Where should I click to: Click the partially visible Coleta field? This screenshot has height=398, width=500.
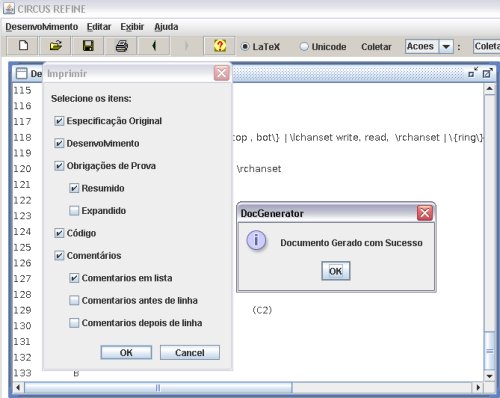(x=487, y=46)
